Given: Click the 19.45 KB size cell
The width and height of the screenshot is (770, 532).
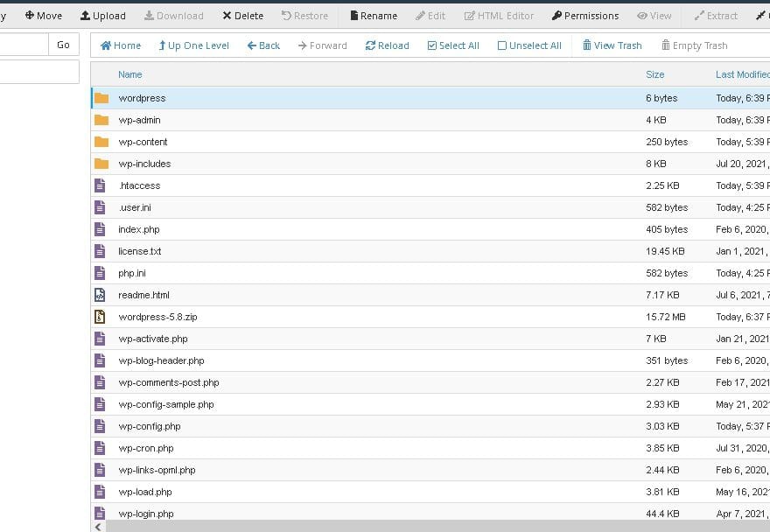Looking at the screenshot, I should (665, 251).
